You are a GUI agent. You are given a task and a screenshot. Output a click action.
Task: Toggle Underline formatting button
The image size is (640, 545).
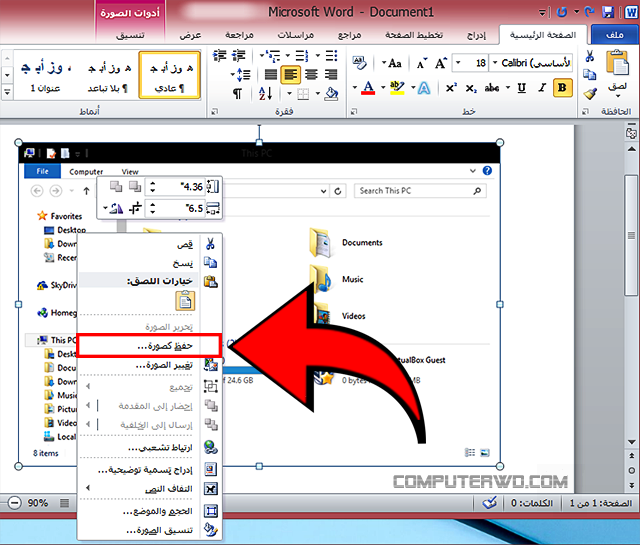[x=521, y=88]
